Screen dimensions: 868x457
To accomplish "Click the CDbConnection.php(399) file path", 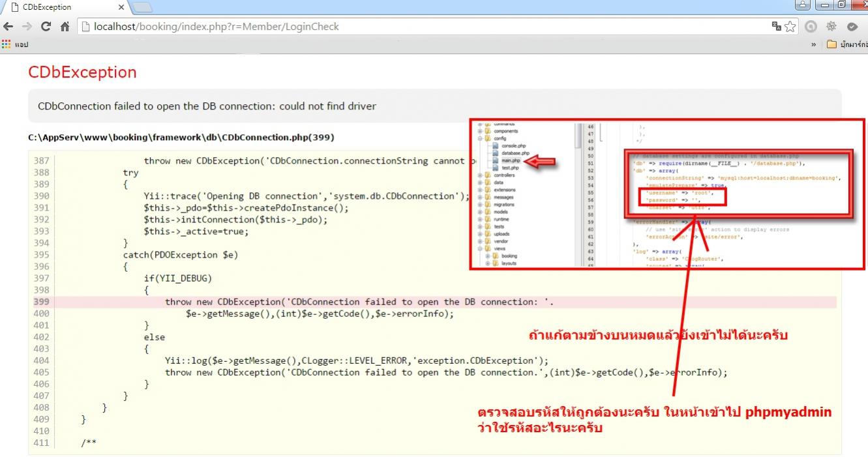I will click(181, 138).
